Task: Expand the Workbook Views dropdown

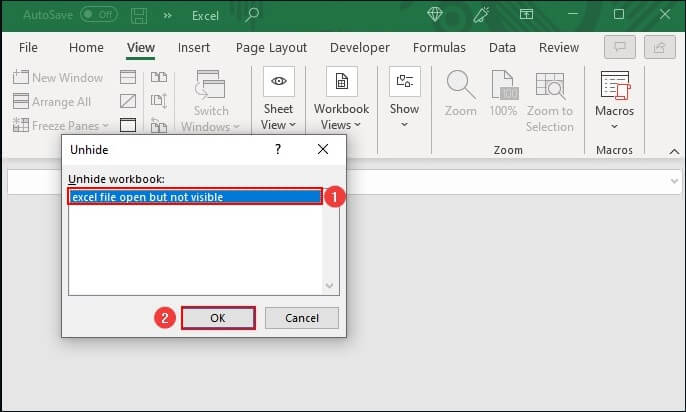Action: click(x=341, y=125)
